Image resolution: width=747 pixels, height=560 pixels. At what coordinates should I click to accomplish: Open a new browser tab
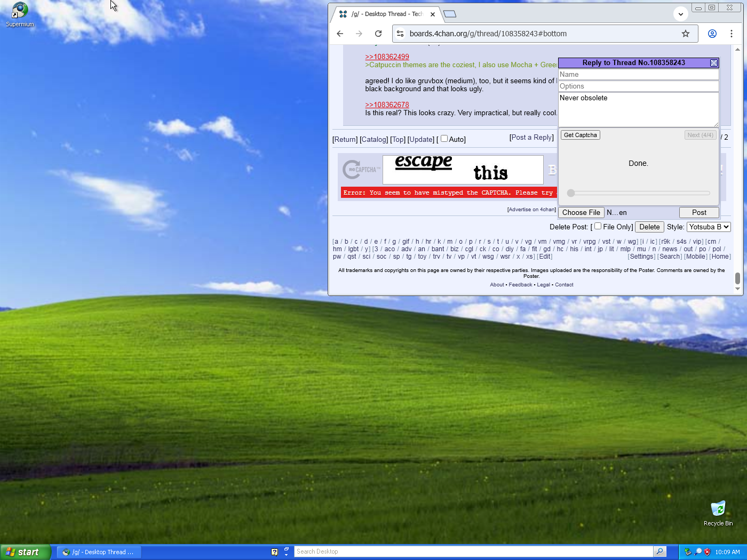(x=450, y=14)
